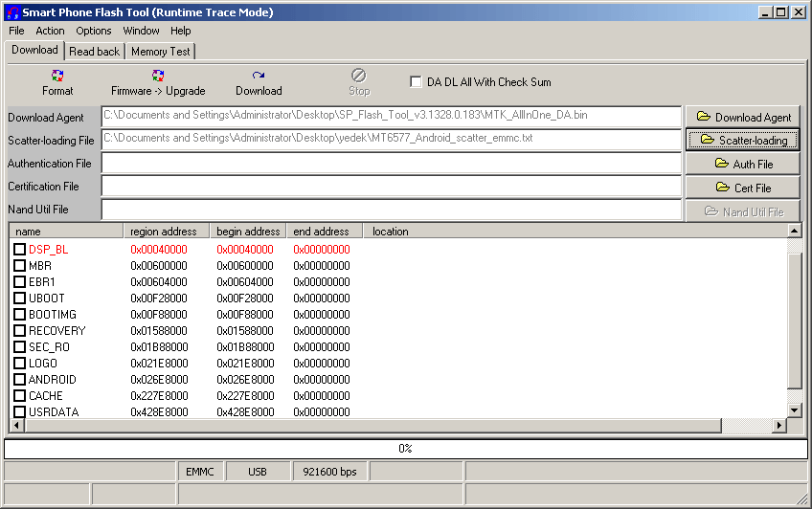This screenshot has height=509, width=812.
Task: Select the ANDROID partition checkbox
Action: click(20, 379)
